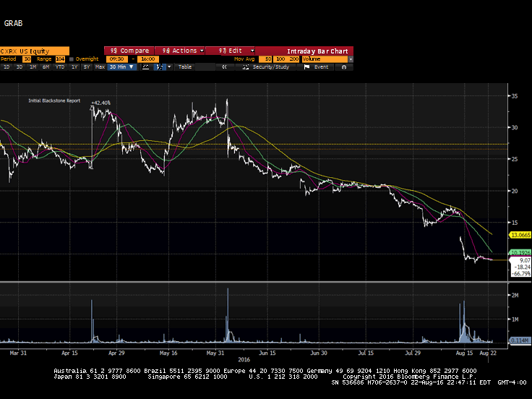The image size is (532, 399).
Task: Toggle the Overnight checkbox
Action: (71, 59)
